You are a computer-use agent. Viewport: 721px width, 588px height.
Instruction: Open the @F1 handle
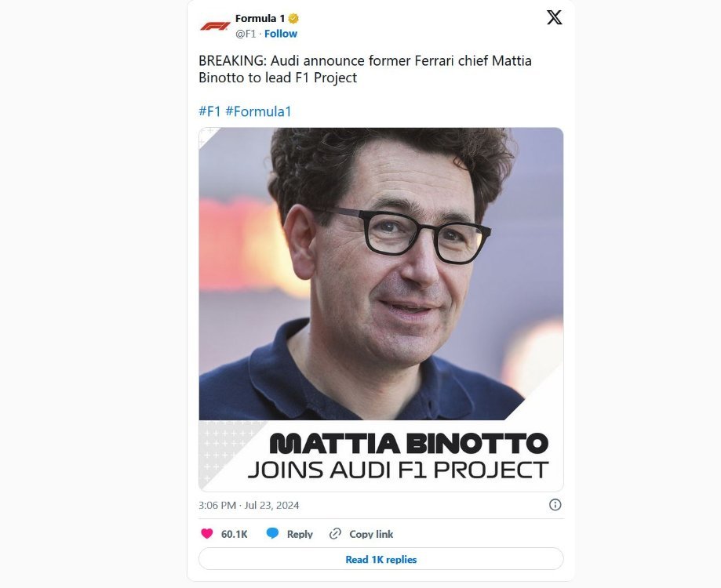click(246, 34)
